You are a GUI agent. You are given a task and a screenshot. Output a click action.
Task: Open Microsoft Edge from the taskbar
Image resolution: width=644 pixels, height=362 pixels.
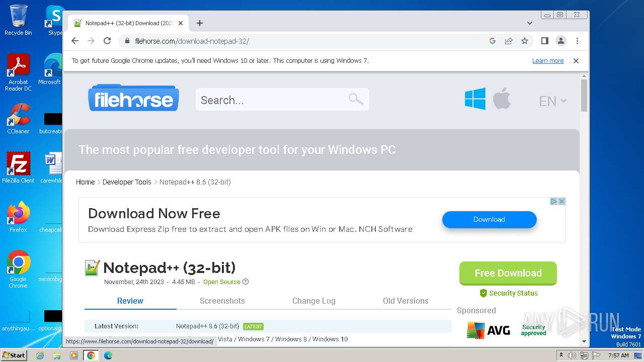coord(108,355)
